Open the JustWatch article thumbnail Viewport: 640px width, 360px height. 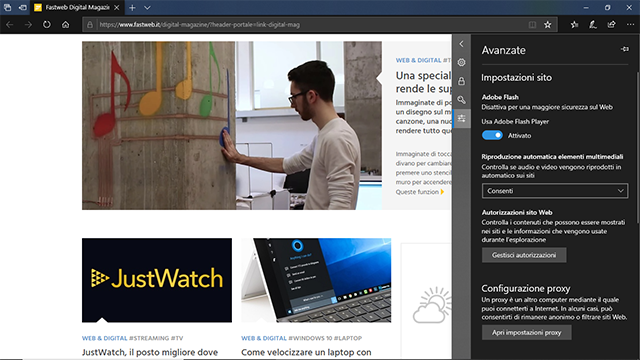(x=157, y=280)
